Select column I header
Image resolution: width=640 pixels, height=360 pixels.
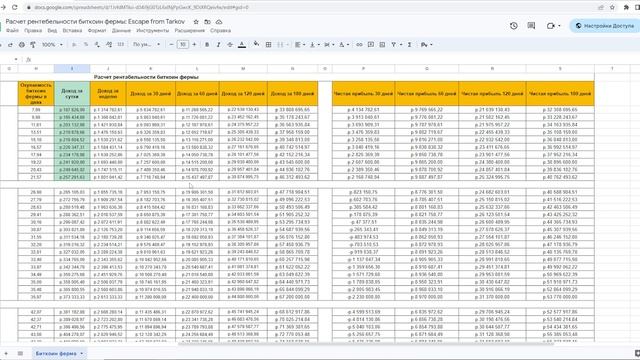(72, 69)
